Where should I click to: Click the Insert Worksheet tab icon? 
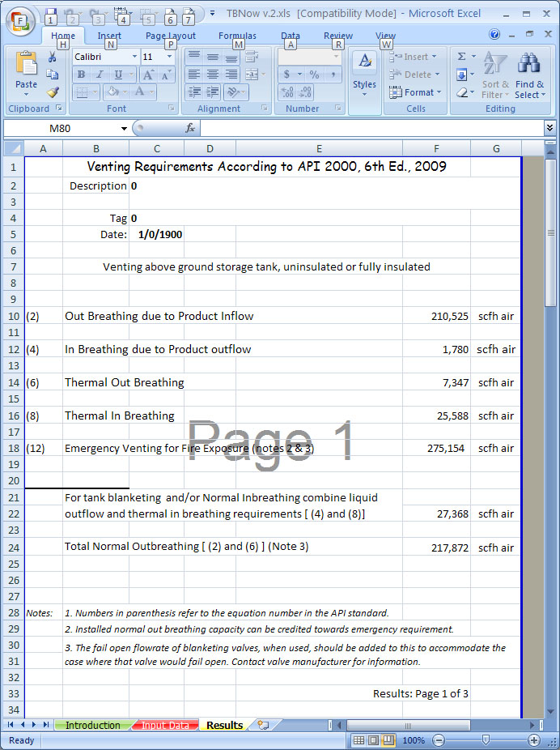click(263, 725)
